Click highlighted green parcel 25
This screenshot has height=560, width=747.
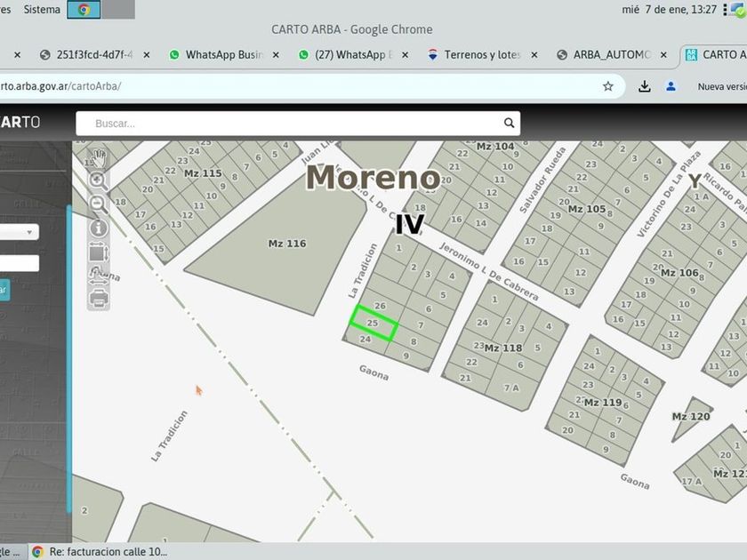[373, 322]
